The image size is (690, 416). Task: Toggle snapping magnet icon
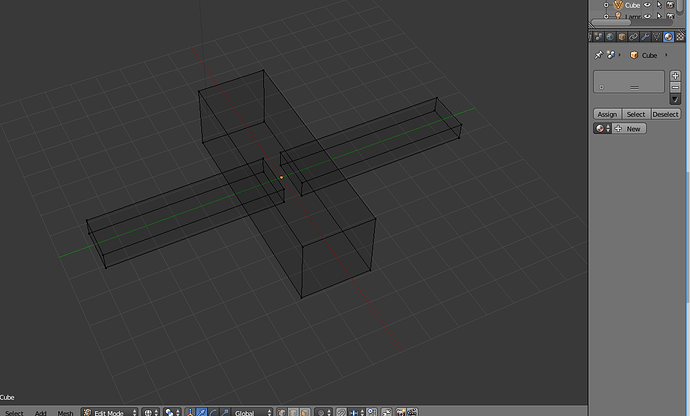(x=341, y=412)
